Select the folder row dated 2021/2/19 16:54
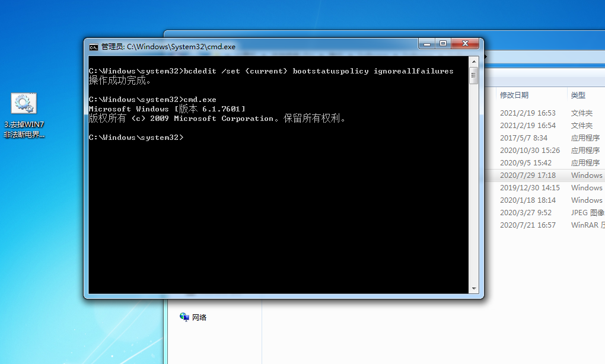Viewport: 605px width, 364px height. click(528, 126)
